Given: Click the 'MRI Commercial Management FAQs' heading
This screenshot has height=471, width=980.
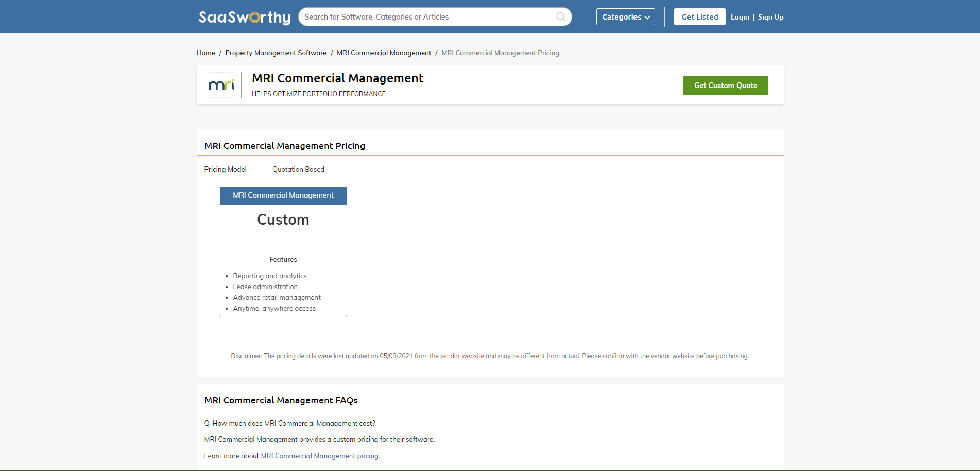Looking at the screenshot, I should coord(281,400).
